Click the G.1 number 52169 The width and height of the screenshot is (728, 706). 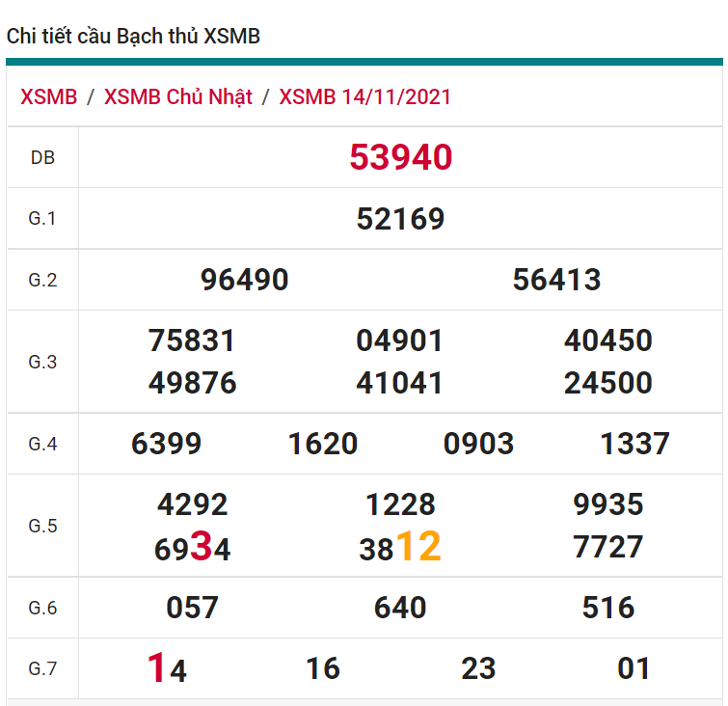pos(400,219)
